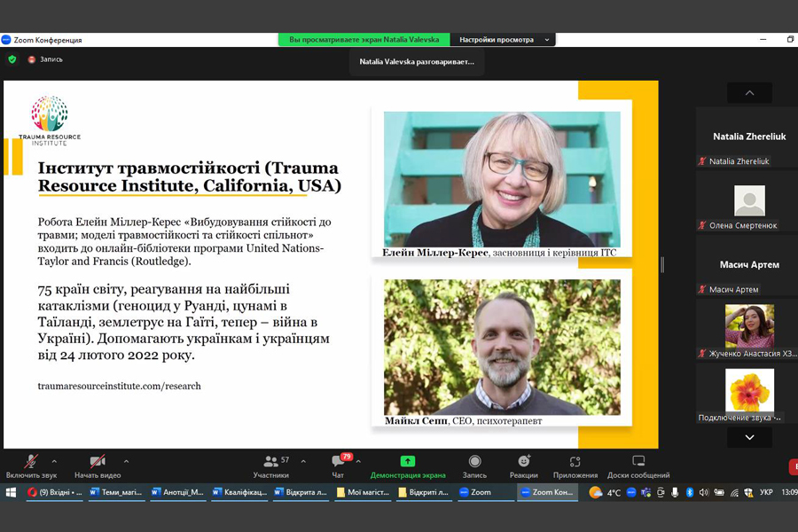798x532 pixels.
Task: Open volume speaker tray icon
Action: coord(704,492)
